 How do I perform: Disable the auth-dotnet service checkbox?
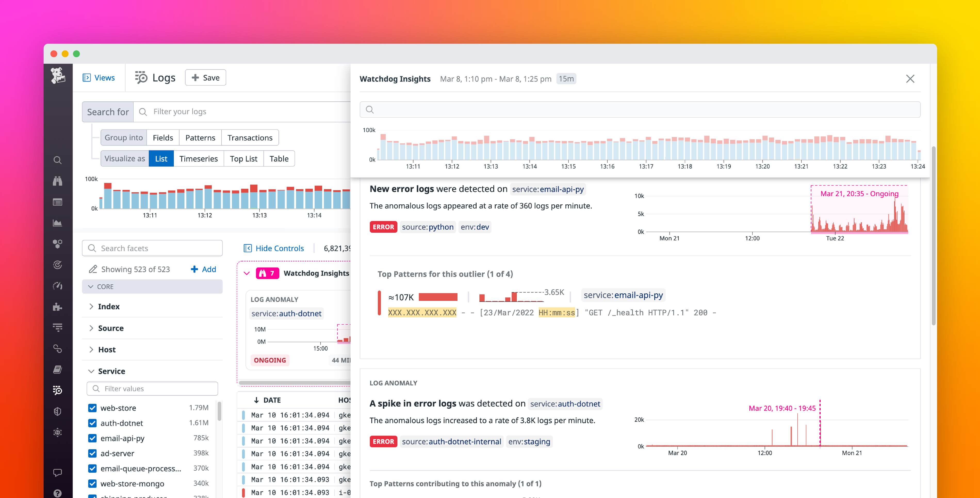click(x=92, y=423)
